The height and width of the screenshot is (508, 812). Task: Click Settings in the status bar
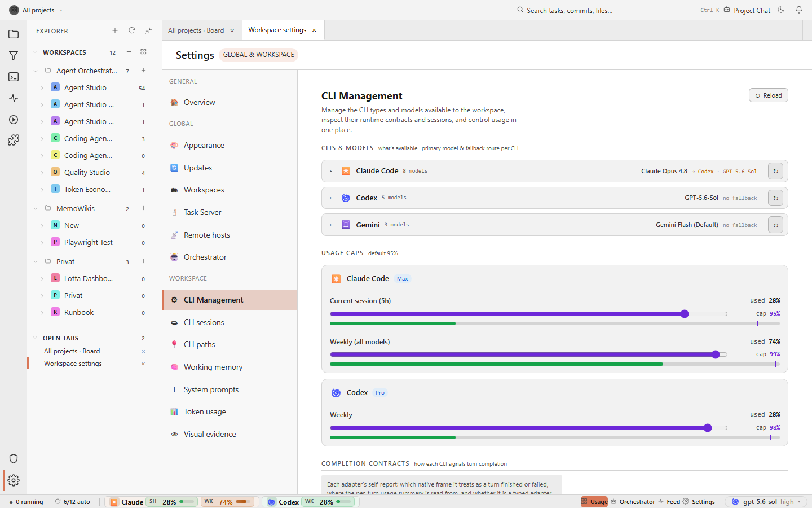699,502
